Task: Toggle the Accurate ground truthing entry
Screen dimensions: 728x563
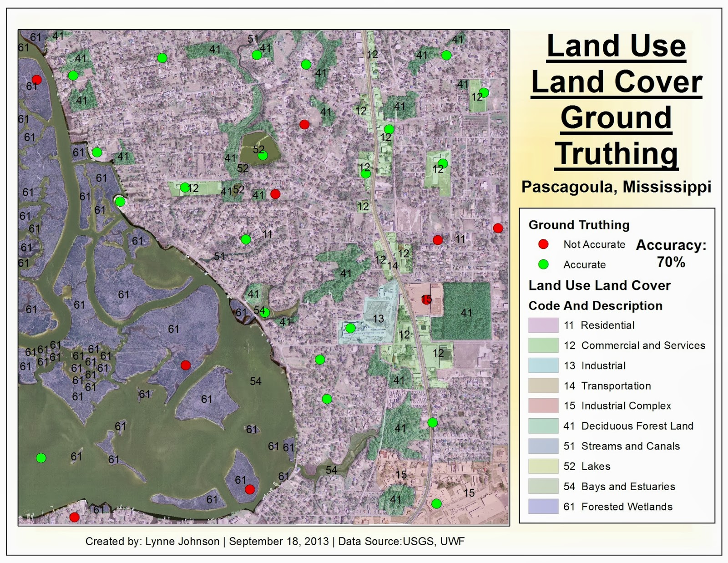Action: pyautogui.click(x=585, y=264)
